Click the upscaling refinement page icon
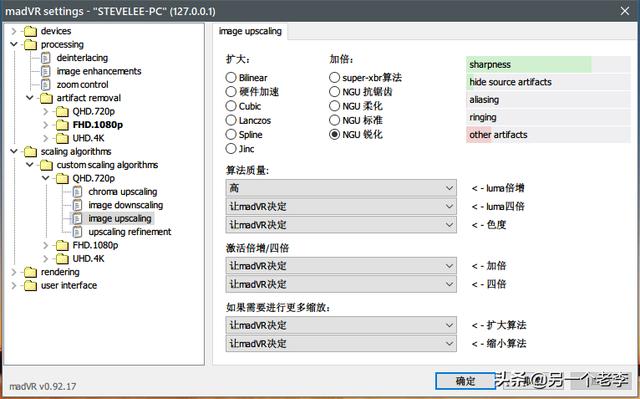The image size is (640, 399). [x=78, y=232]
